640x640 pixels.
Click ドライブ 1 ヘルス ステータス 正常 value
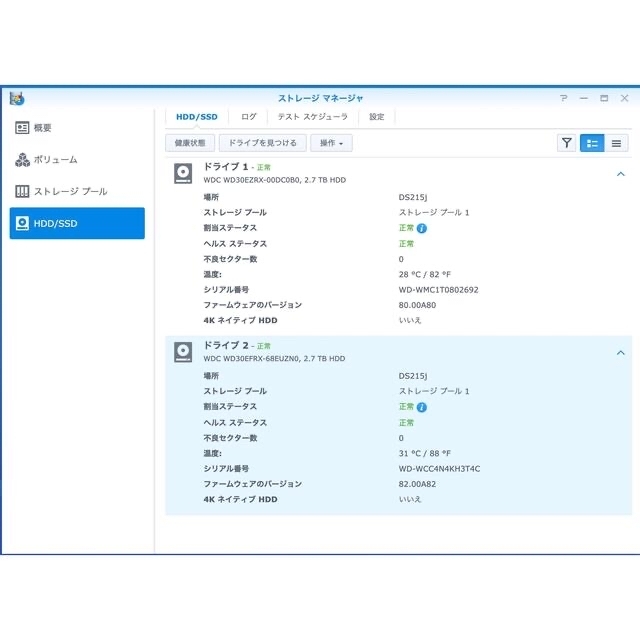tap(406, 244)
